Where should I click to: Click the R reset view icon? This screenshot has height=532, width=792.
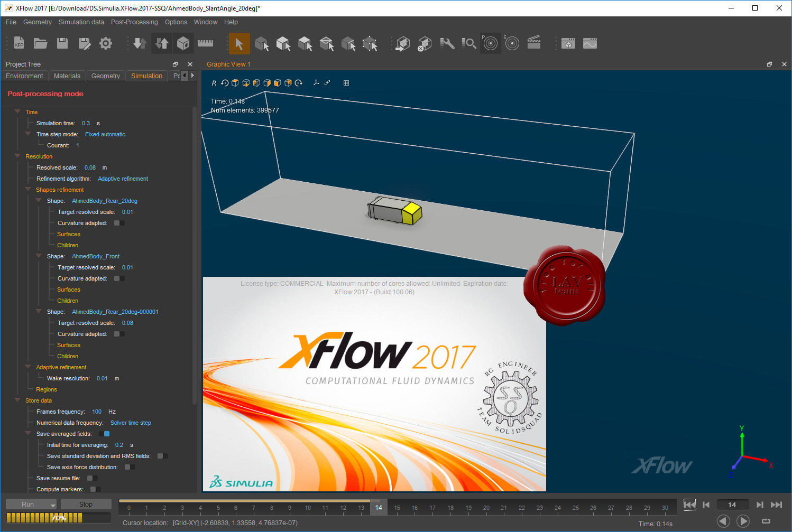(x=214, y=83)
